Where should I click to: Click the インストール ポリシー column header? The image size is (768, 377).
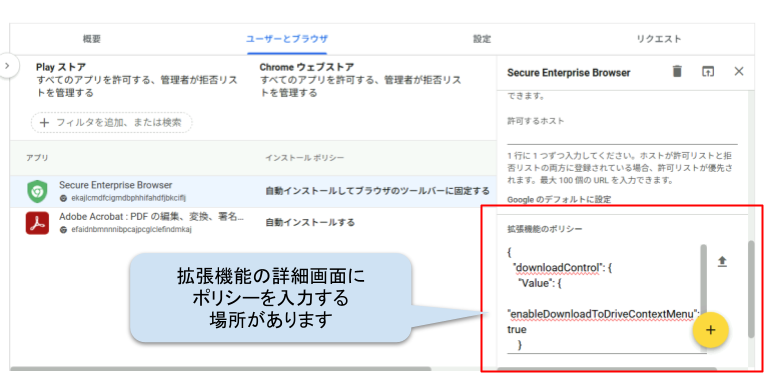click(x=305, y=158)
